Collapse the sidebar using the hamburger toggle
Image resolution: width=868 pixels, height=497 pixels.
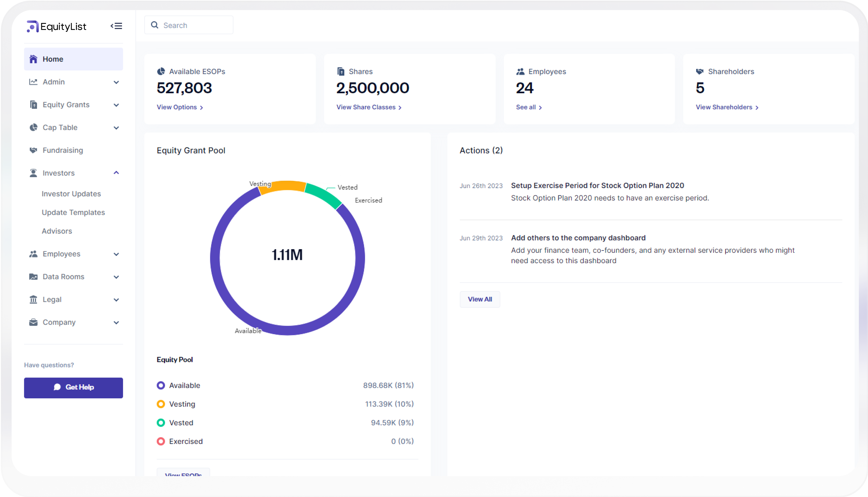tap(116, 26)
